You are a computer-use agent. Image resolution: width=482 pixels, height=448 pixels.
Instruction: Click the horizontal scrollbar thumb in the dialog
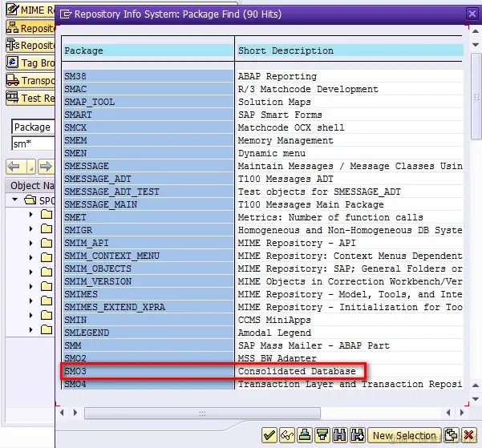[202, 413]
